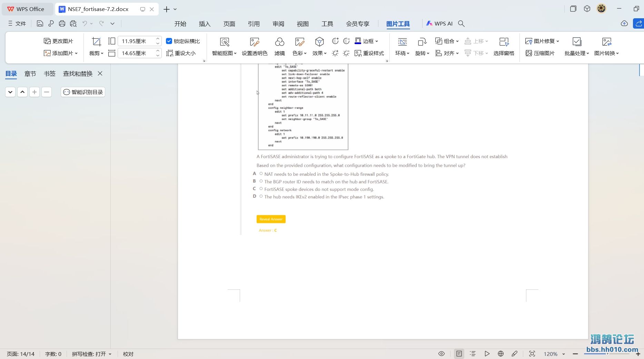Click compress picture (压缩图片)
Viewport: 644px width, 359px height.
[540, 53]
